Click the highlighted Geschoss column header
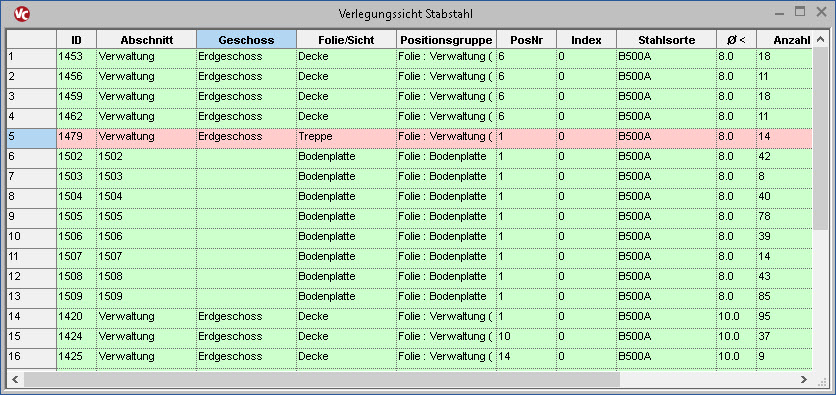Image resolution: width=836 pixels, height=395 pixels. pyautogui.click(x=246, y=40)
